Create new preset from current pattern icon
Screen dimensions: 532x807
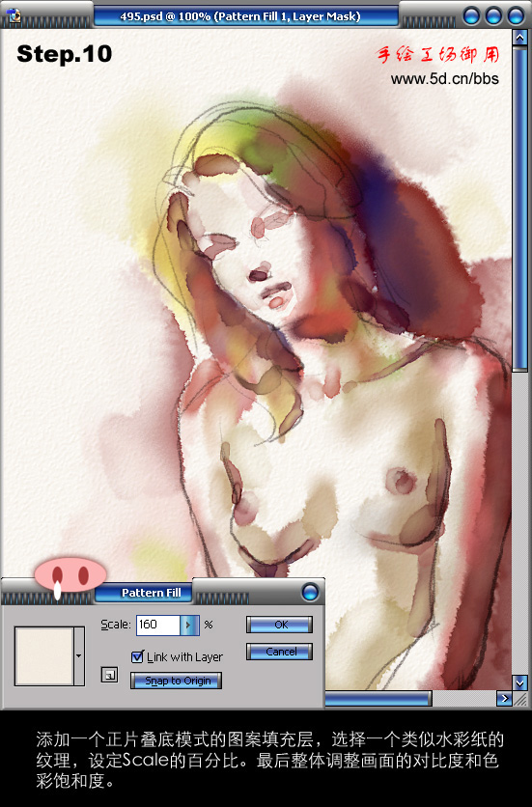109,675
